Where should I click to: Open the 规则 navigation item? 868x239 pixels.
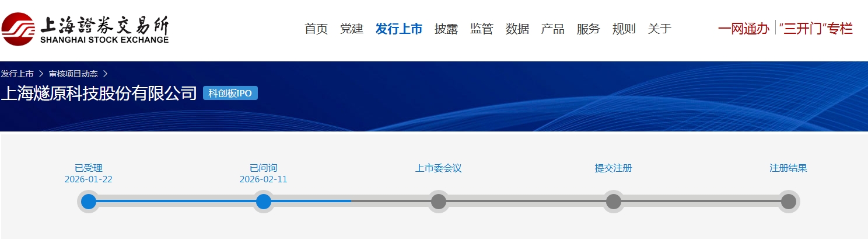pos(624,29)
